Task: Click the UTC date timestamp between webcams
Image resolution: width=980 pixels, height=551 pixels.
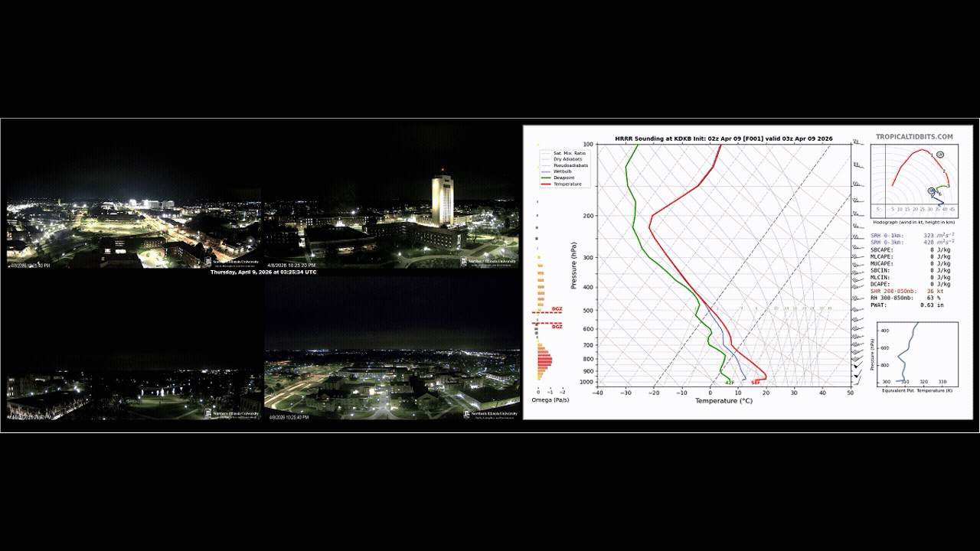Action: 263,272
